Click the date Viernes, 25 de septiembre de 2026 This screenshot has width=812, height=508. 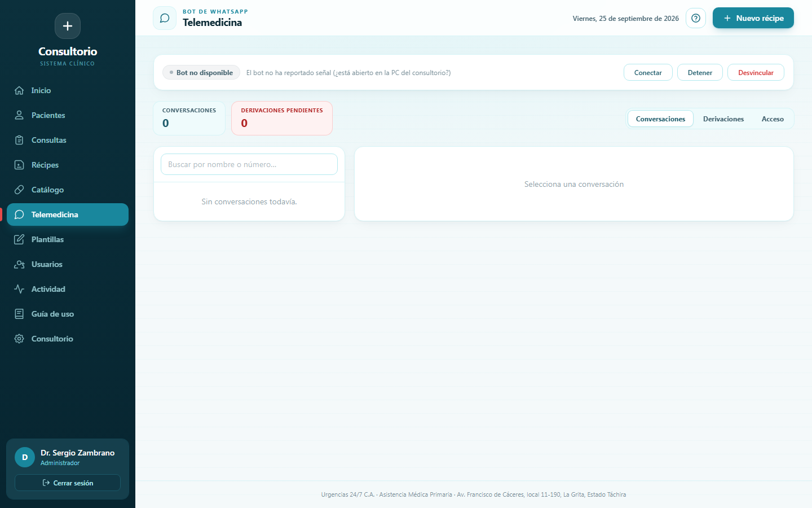(x=626, y=18)
